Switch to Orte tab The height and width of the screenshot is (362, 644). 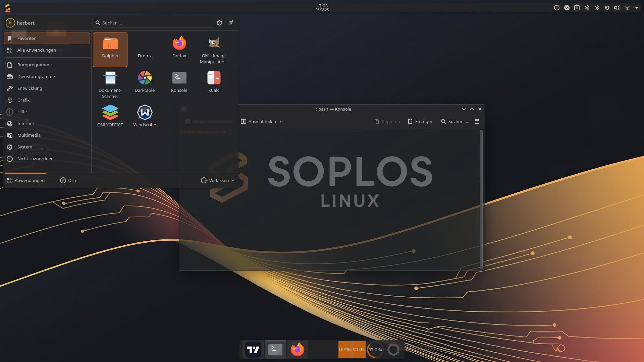point(69,180)
